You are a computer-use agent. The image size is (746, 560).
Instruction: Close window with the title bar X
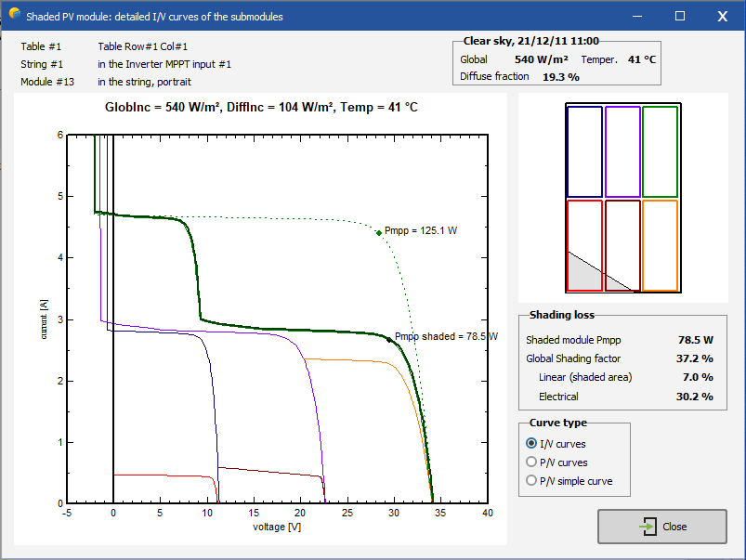point(722,16)
